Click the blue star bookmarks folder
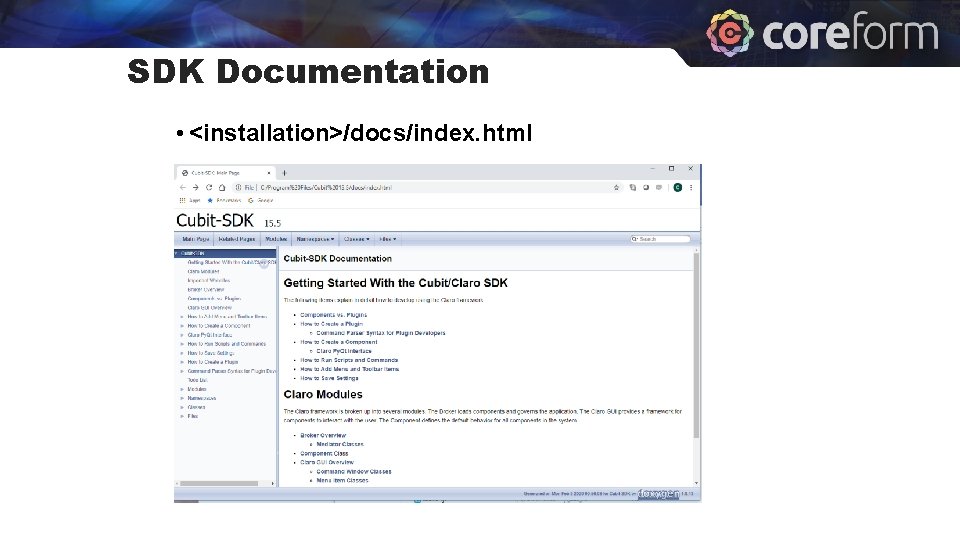 224,200
